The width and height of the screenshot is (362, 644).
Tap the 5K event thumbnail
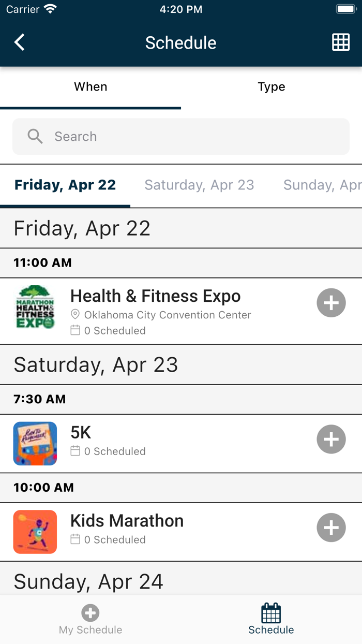(x=35, y=444)
